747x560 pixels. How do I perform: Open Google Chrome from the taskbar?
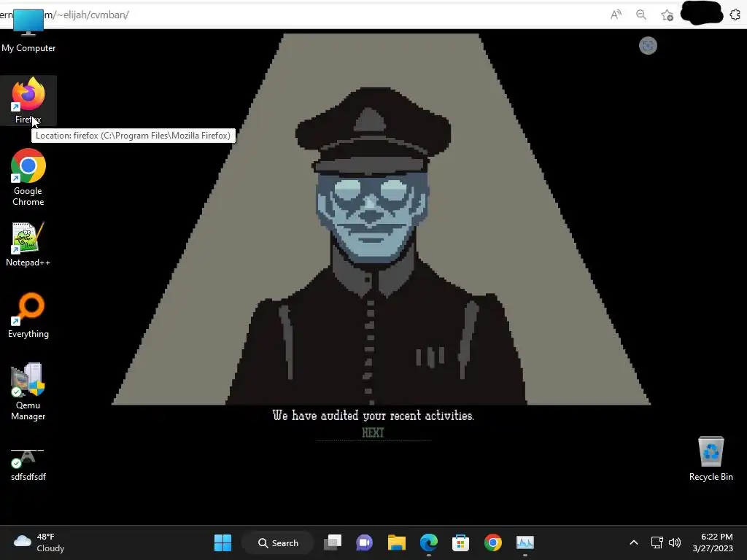493,542
